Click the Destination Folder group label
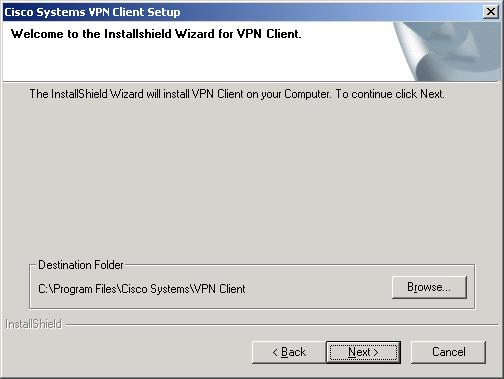 tap(81, 265)
